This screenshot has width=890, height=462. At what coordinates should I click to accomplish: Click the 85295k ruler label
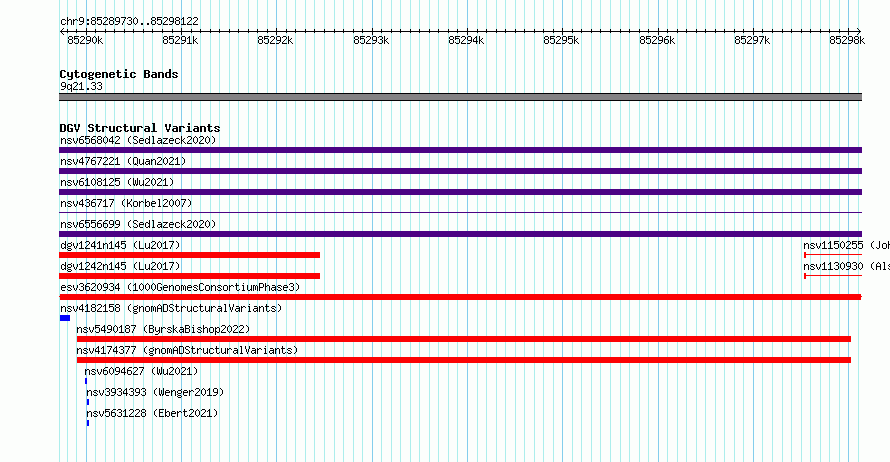click(561, 40)
